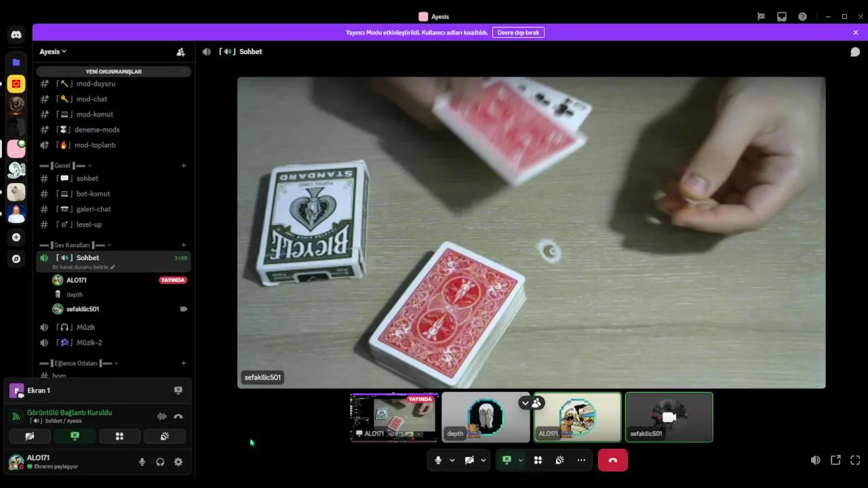This screenshot has height=488, width=868.
Task: Hang up with red disconnect button
Action: [612, 460]
